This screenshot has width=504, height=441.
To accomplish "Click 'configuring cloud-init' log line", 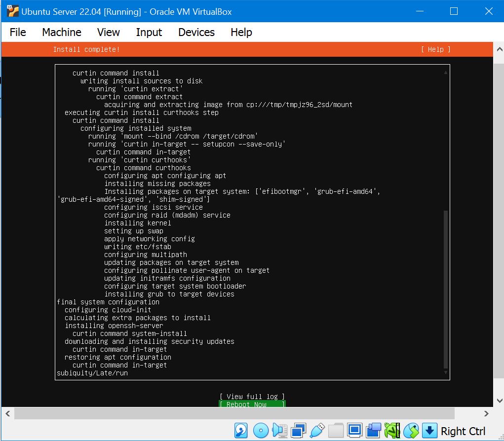I will click(x=108, y=310).
